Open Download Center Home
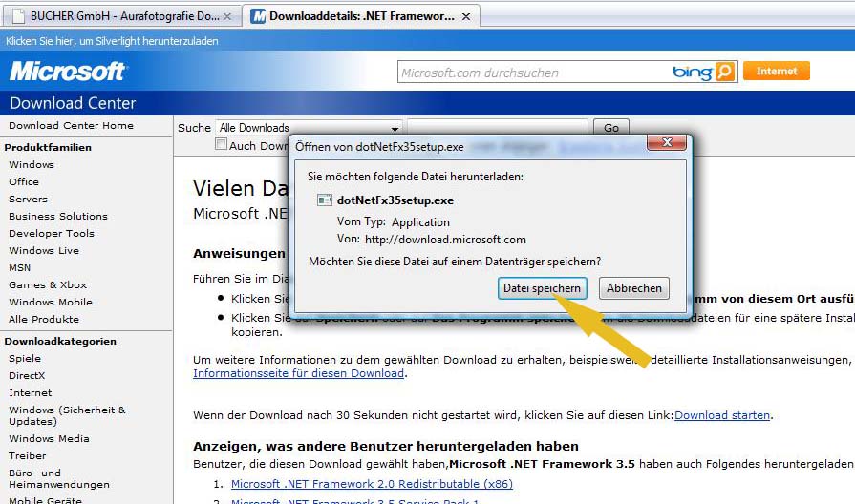This screenshot has height=504, width=855. click(71, 125)
